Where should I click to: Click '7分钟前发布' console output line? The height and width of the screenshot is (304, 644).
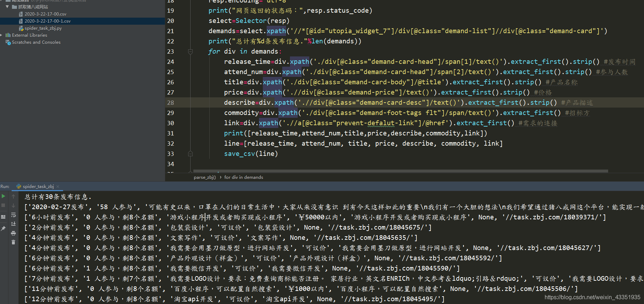[52, 279]
